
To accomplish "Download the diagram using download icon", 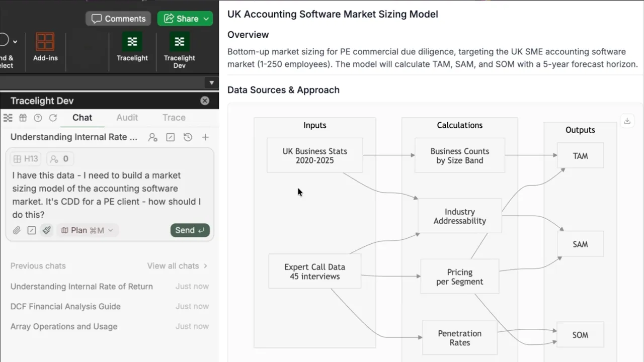I will pos(627,121).
